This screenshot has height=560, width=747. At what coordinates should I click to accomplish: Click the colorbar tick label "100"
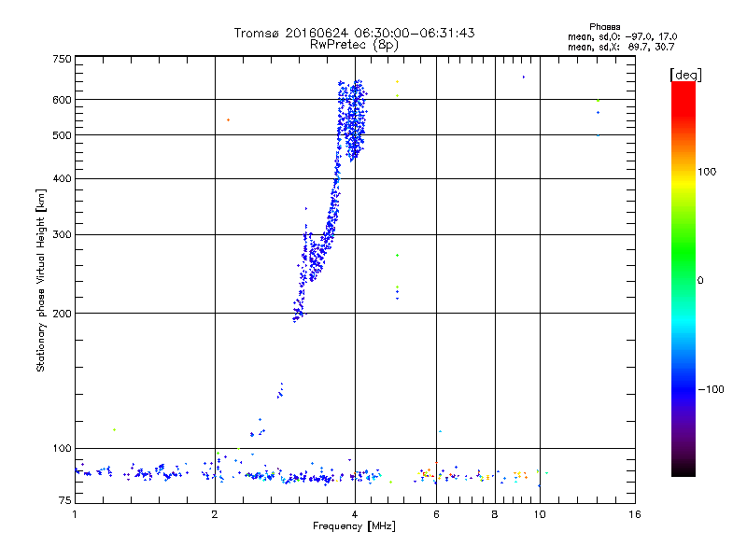pyautogui.click(x=707, y=172)
